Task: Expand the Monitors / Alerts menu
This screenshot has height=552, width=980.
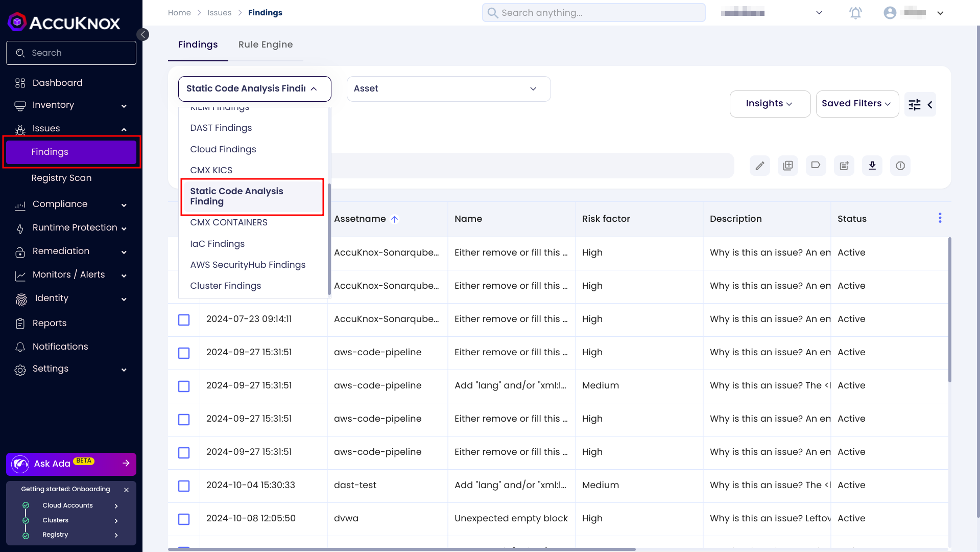Action: point(71,275)
